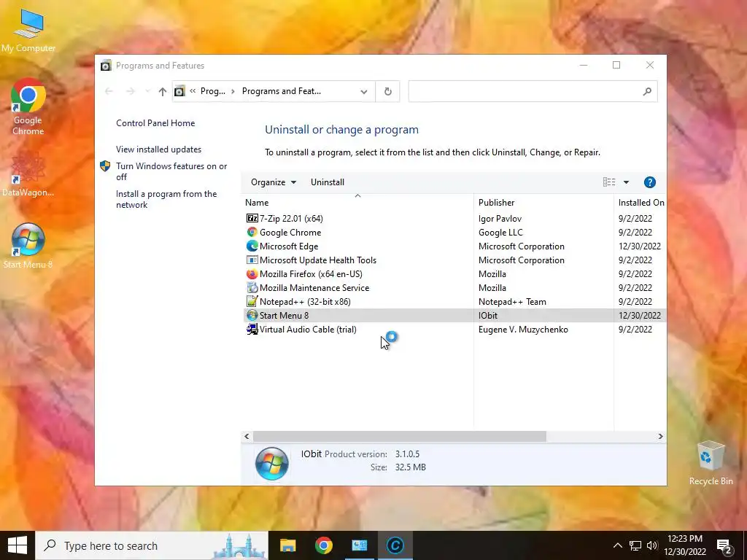
Task: Open the view options dropdown arrow
Action: click(x=626, y=182)
